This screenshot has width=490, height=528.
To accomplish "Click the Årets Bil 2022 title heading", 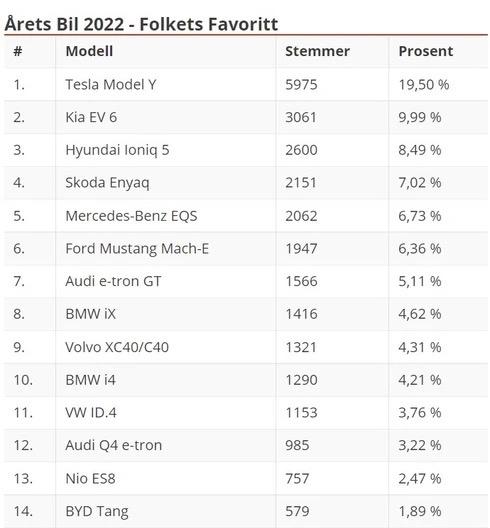I will [x=141, y=24].
